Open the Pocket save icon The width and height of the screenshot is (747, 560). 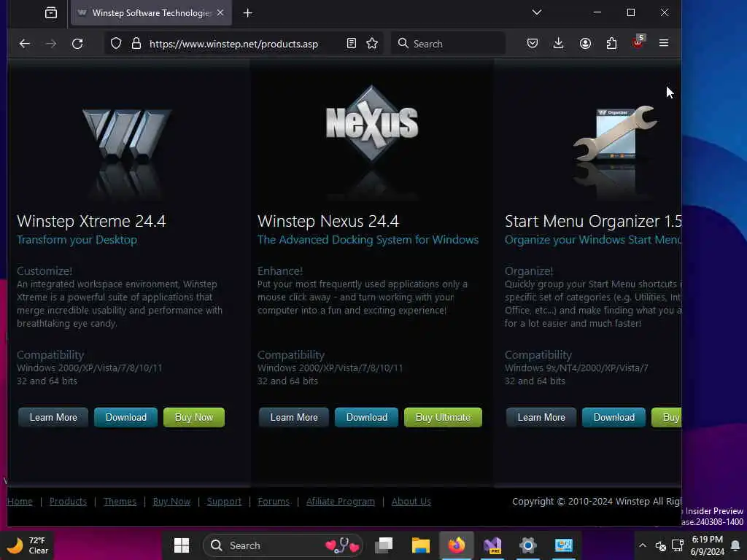click(x=532, y=43)
